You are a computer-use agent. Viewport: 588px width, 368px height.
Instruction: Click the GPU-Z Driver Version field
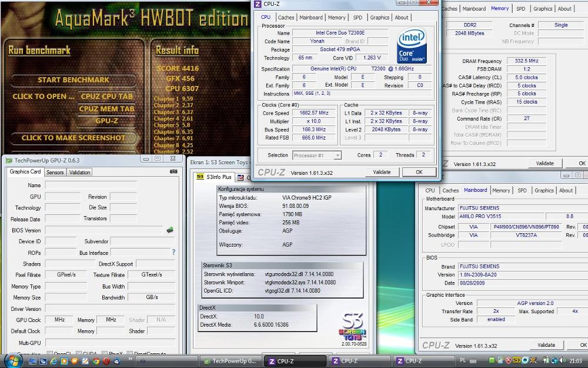coord(111,309)
